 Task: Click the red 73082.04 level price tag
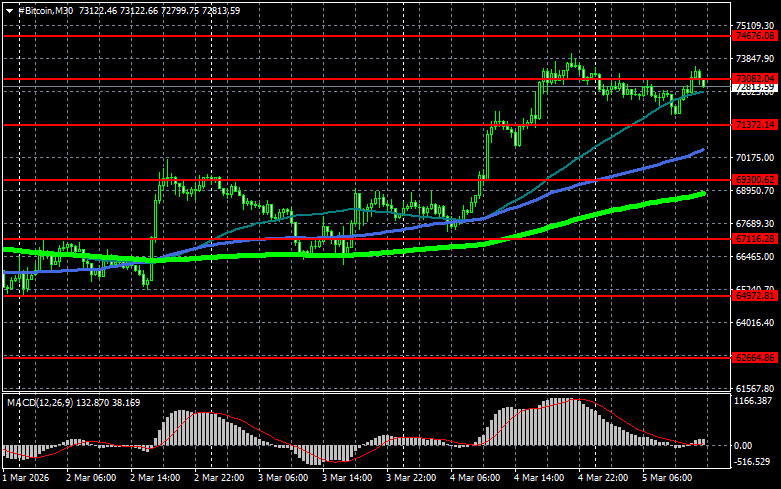click(755, 79)
